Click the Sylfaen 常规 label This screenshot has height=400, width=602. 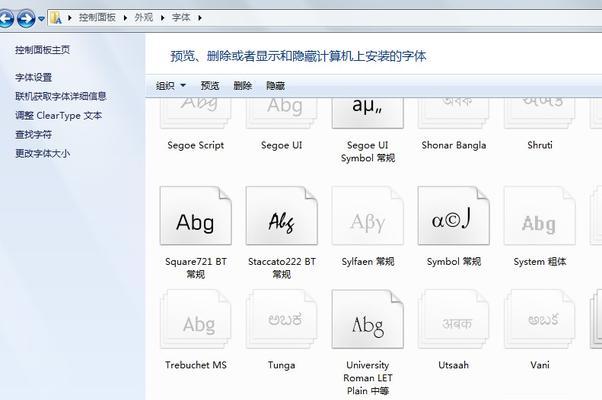(368, 262)
